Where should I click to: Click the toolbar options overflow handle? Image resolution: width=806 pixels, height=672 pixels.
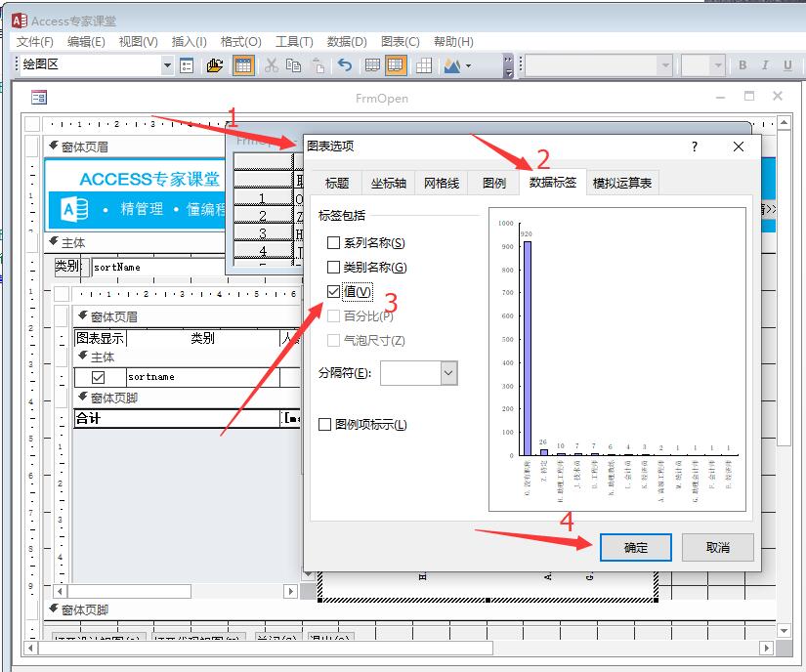508,65
